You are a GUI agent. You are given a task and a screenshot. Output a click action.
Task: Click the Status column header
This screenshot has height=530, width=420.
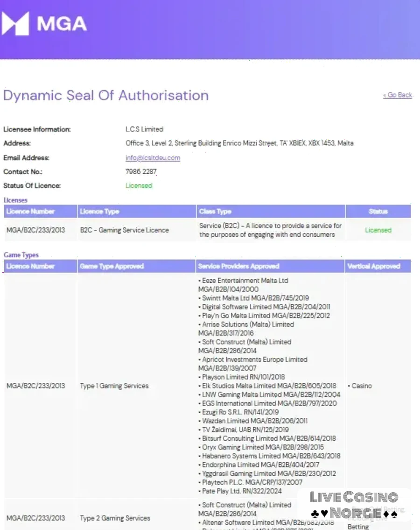pos(378,211)
